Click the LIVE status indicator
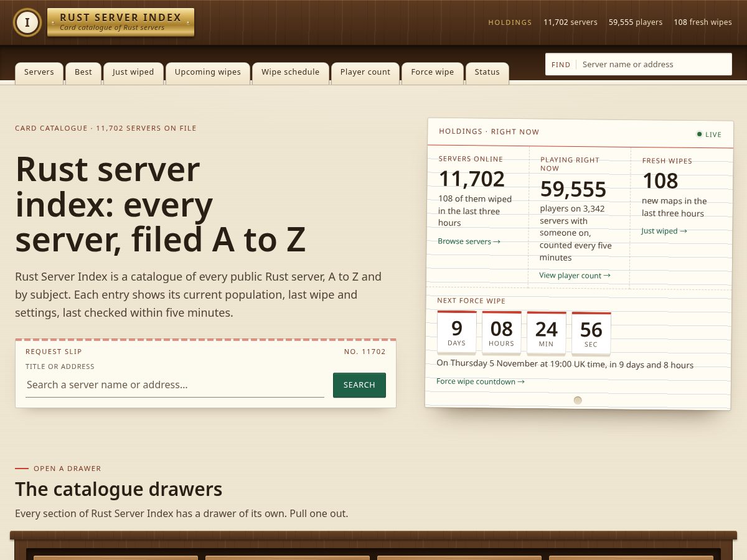 pos(709,134)
